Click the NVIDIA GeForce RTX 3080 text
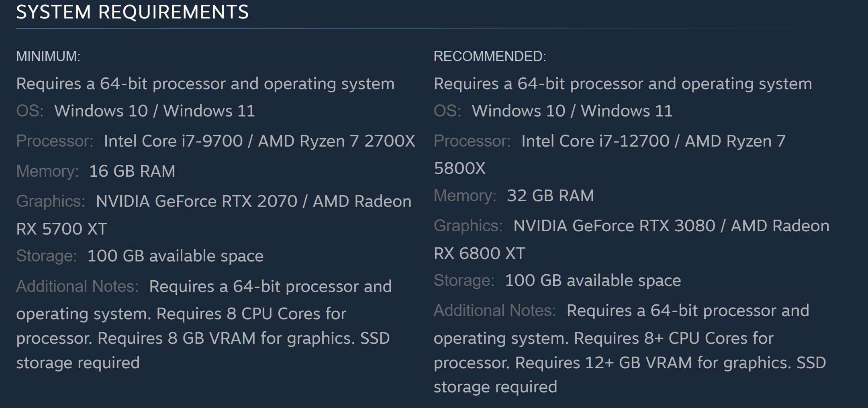 pos(614,226)
